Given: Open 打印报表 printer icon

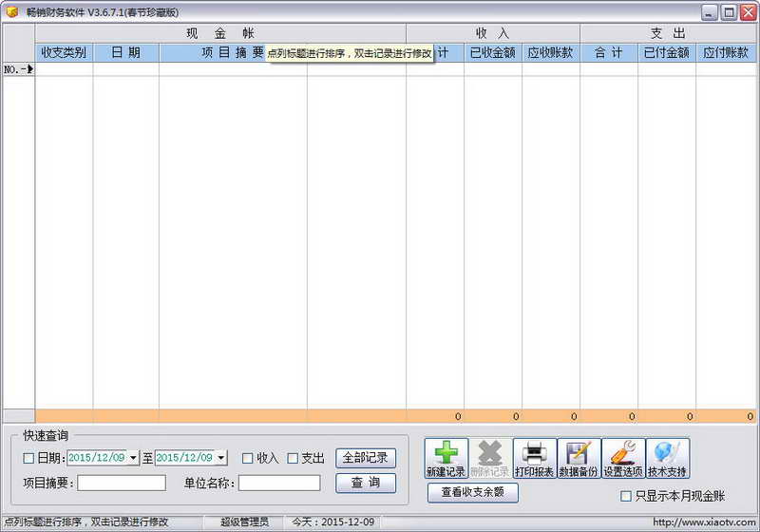Looking at the screenshot, I should click(534, 458).
